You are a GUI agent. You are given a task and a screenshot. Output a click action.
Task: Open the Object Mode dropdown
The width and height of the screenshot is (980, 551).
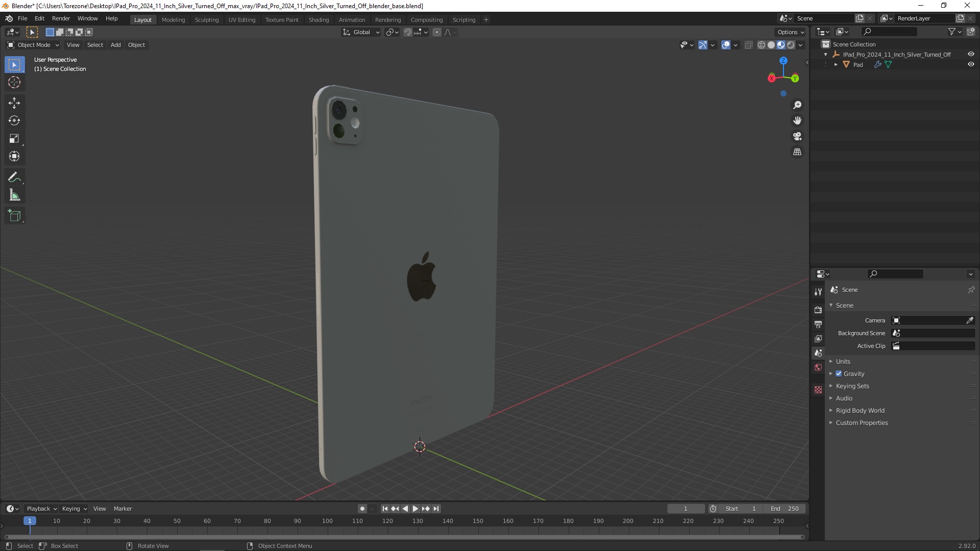33,45
